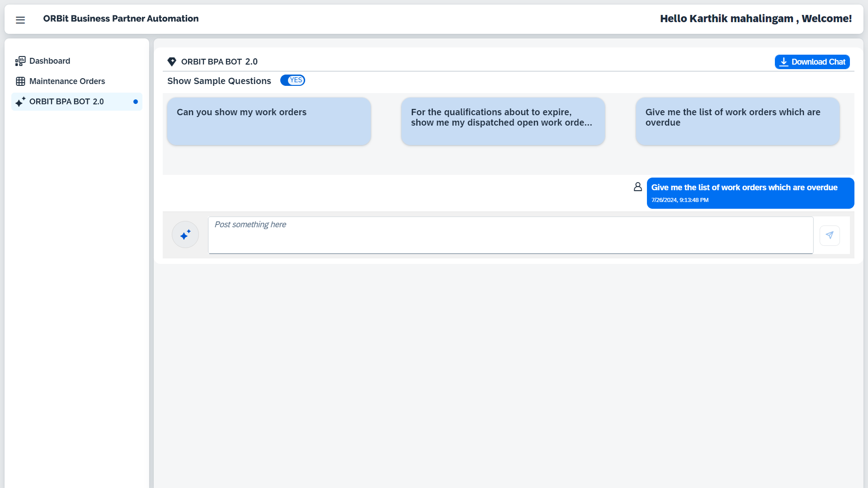The width and height of the screenshot is (868, 488).
Task: Click the download icon on Download Chat button
Action: [x=784, y=61]
